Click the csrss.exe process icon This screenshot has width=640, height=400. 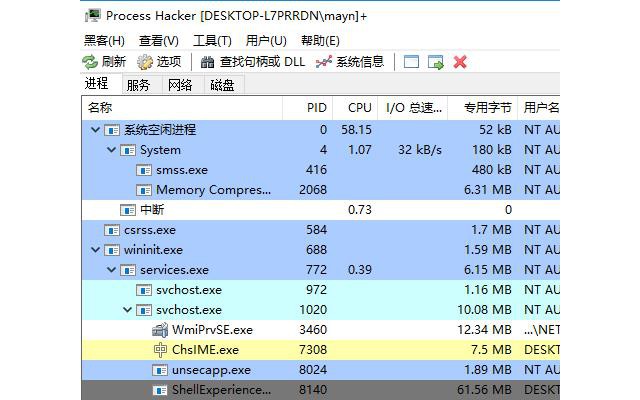pyautogui.click(x=112, y=230)
